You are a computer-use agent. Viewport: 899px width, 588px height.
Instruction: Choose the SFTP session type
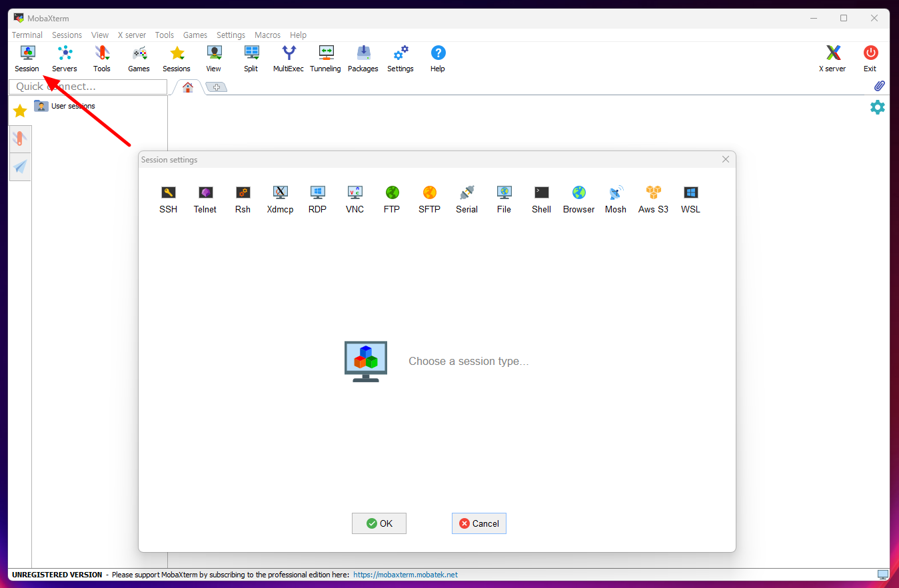(x=429, y=200)
